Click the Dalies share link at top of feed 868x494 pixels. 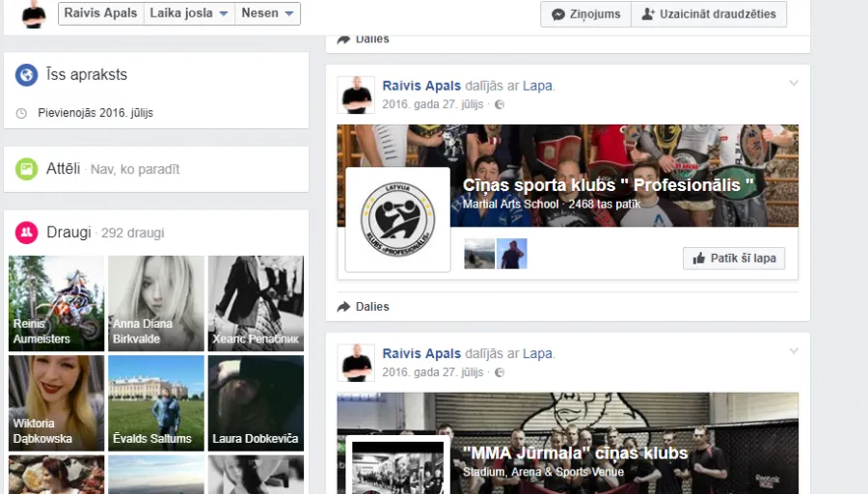point(364,40)
